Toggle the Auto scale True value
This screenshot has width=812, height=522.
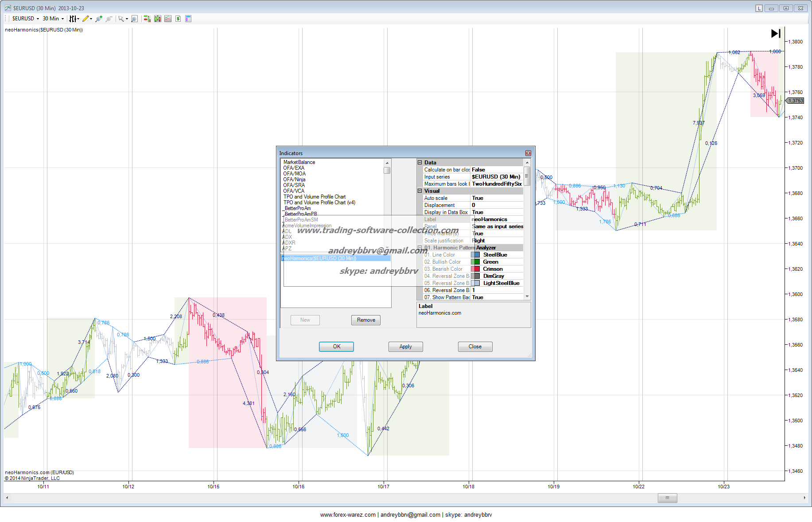coord(496,198)
